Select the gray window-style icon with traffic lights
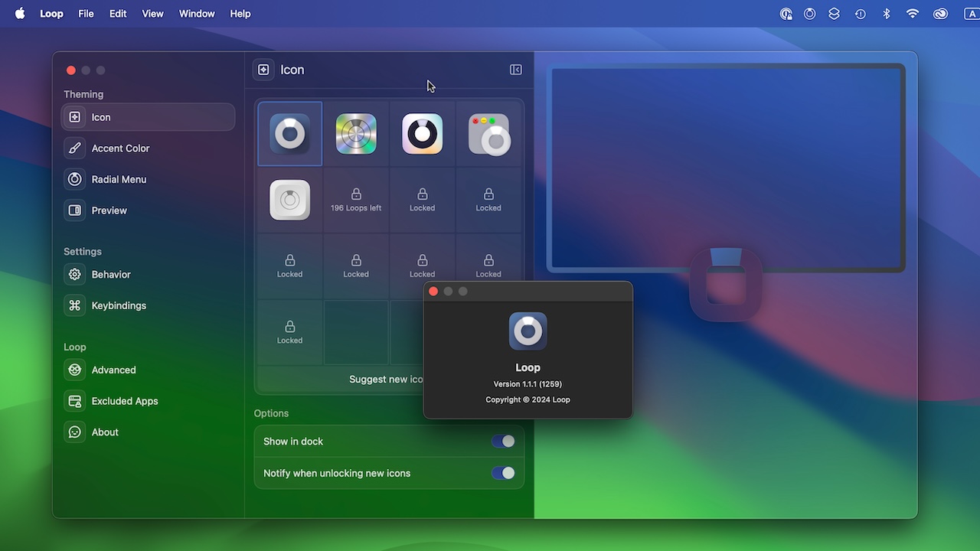 488,134
